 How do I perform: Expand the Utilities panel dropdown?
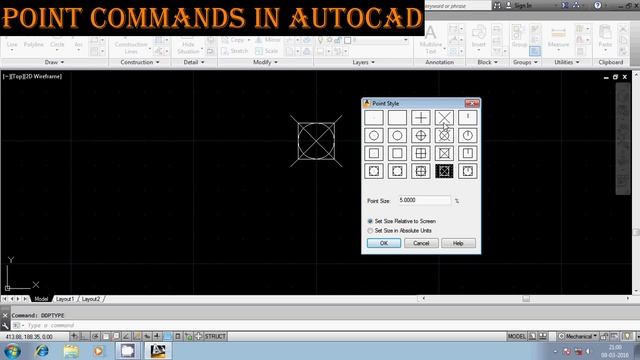[567, 62]
